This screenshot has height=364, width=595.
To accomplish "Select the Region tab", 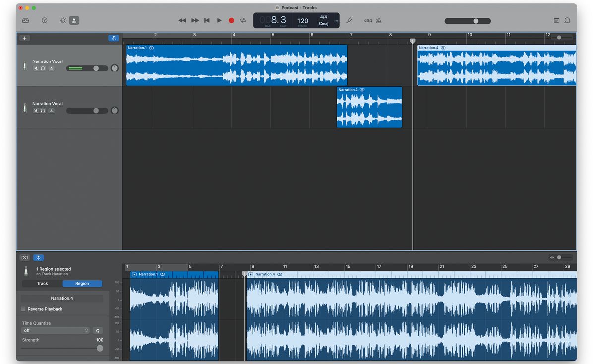I will 82,283.
